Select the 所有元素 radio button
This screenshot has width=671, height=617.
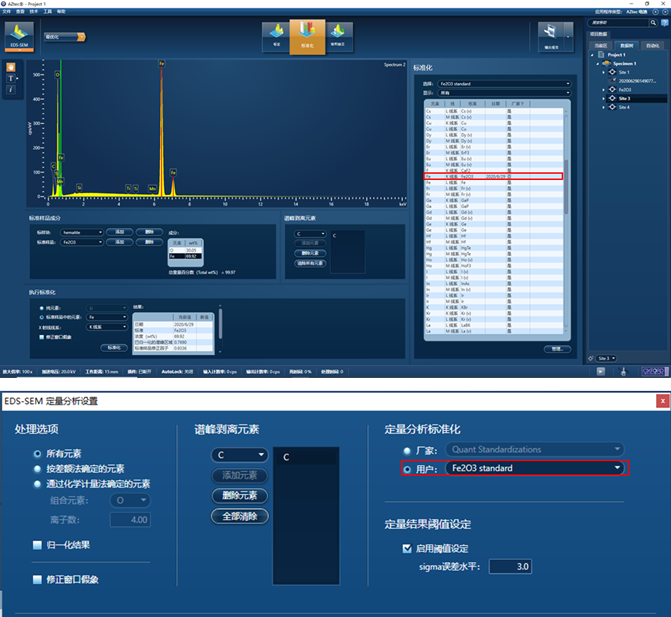(37, 454)
